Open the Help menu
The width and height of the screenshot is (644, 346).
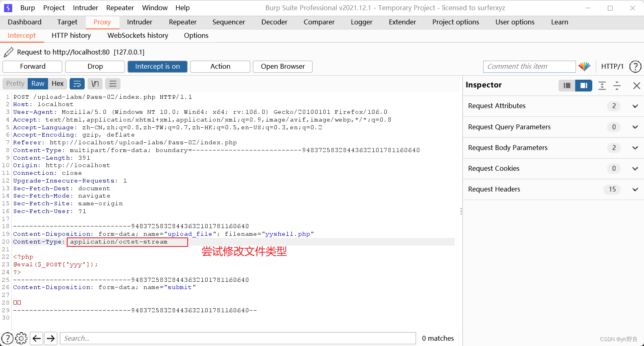[x=182, y=8]
